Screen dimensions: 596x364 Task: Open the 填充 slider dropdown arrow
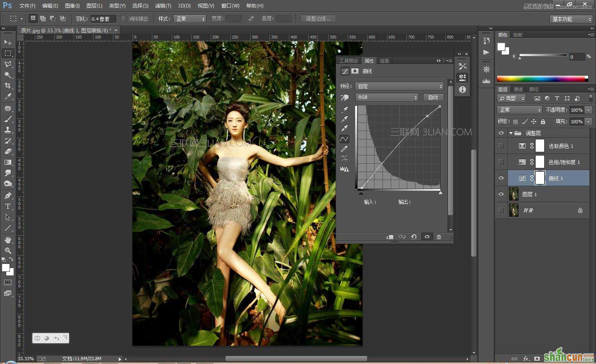point(589,122)
